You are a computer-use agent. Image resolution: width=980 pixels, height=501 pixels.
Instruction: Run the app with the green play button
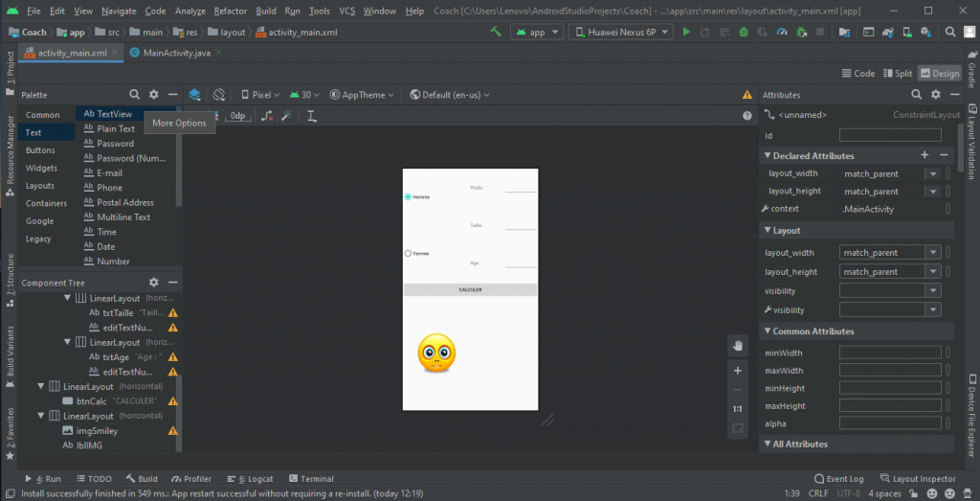(685, 32)
